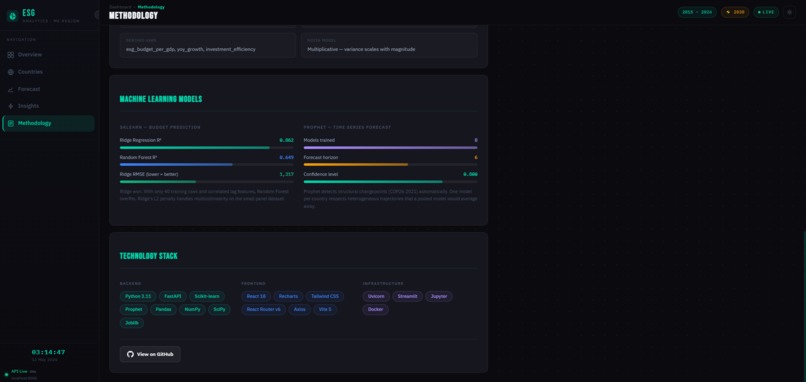Click the Forecast horizon value 6
This screenshot has width=806, height=382.
click(476, 157)
